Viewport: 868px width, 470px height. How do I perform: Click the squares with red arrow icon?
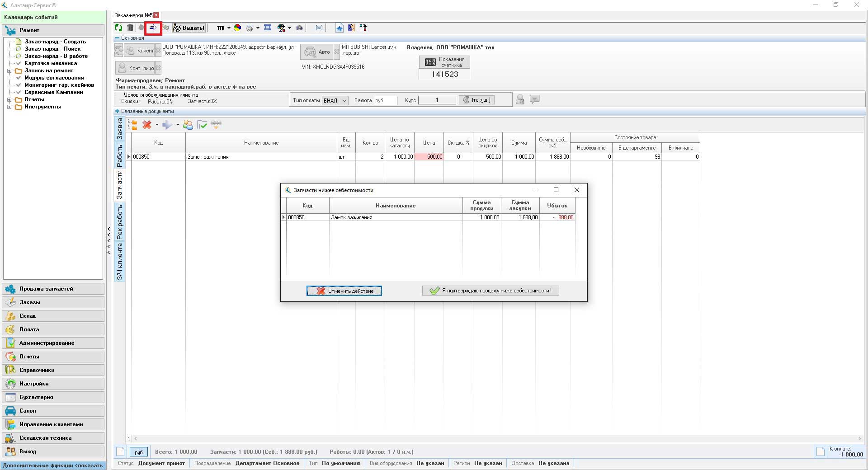[363, 28]
